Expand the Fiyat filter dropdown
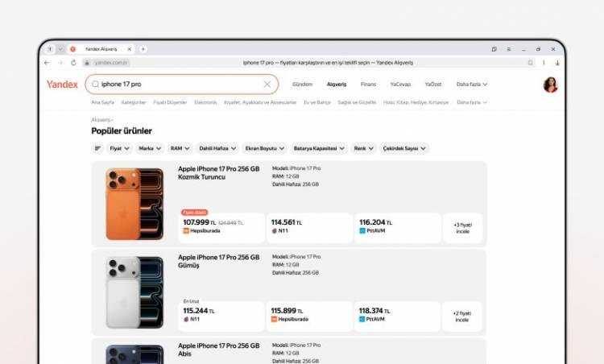The image size is (604, 364). click(x=120, y=148)
